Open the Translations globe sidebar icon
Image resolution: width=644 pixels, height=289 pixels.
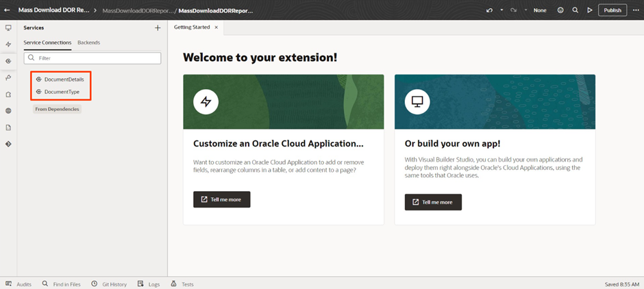[8, 111]
